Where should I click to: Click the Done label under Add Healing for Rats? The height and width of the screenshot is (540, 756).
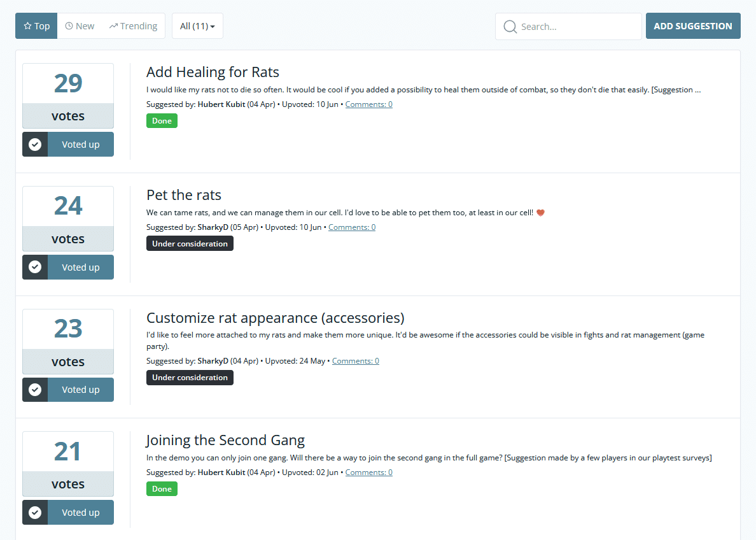[x=162, y=120]
